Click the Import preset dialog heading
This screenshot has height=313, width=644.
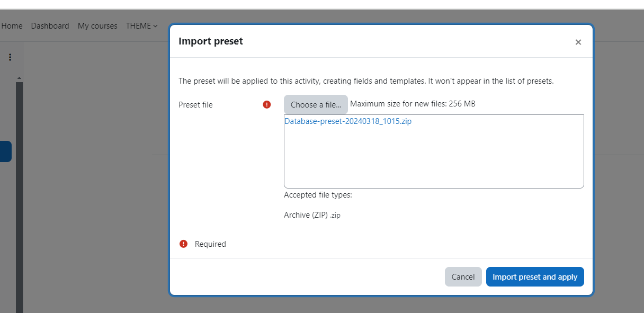click(x=211, y=41)
